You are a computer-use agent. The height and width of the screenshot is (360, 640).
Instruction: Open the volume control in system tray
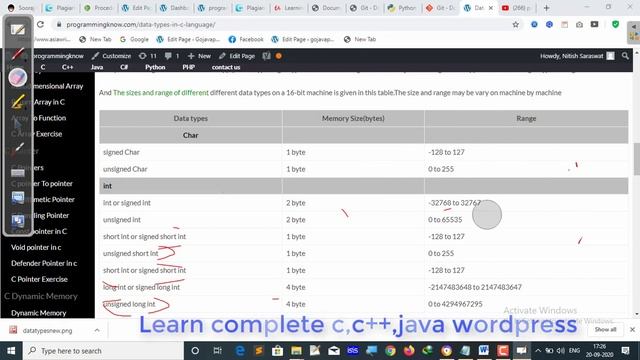point(561,351)
